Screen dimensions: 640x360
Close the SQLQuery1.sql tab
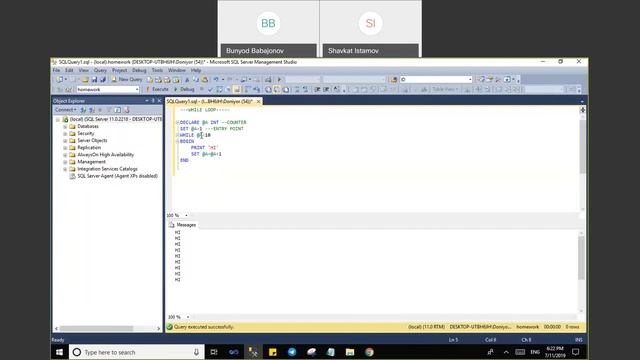[x=258, y=101]
